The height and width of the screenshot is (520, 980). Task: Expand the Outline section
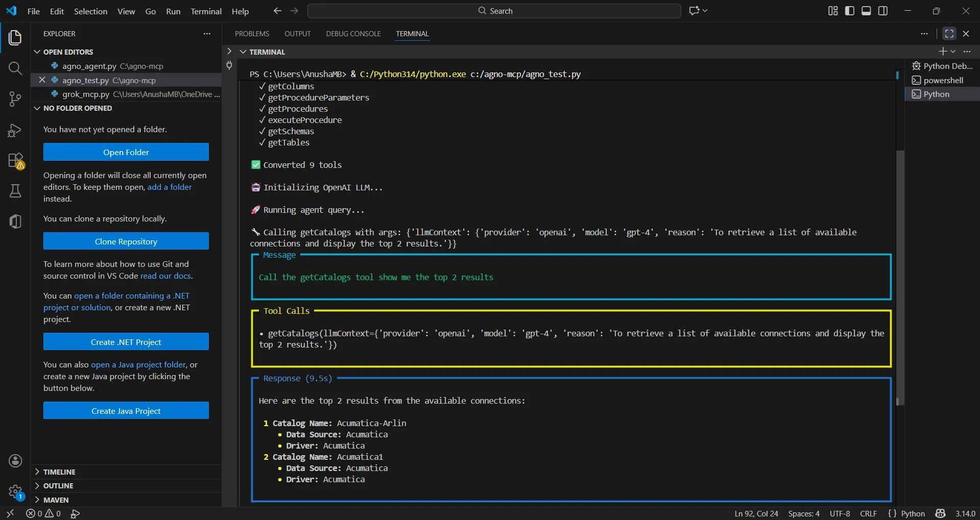point(58,486)
